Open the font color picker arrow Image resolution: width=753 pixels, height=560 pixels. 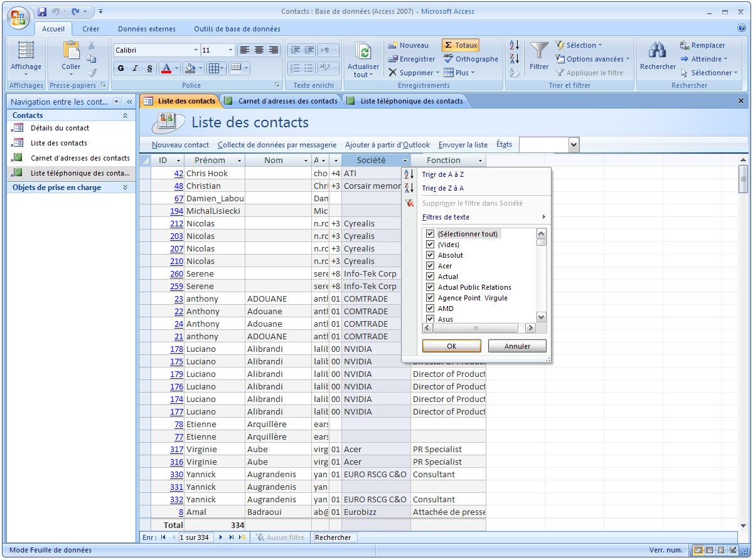177,68
